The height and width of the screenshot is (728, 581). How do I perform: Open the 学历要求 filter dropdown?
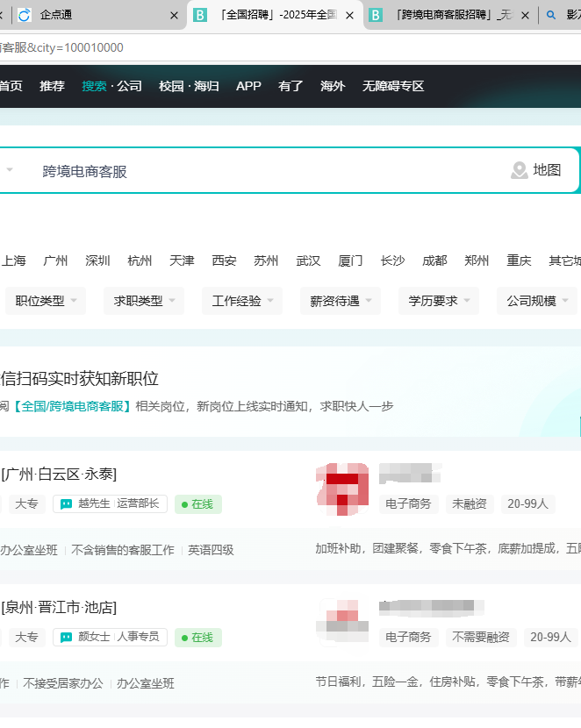pyautogui.click(x=439, y=301)
